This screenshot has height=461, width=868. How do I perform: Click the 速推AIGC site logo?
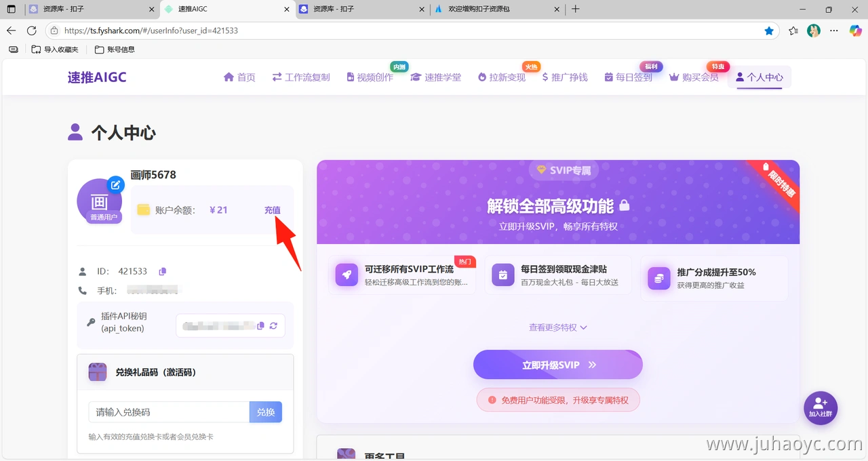tap(97, 77)
